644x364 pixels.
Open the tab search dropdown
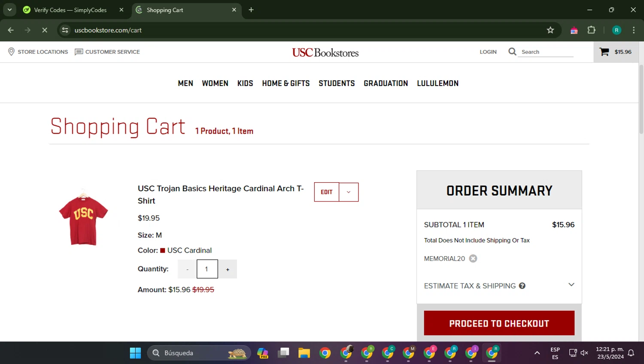click(9, 10)
